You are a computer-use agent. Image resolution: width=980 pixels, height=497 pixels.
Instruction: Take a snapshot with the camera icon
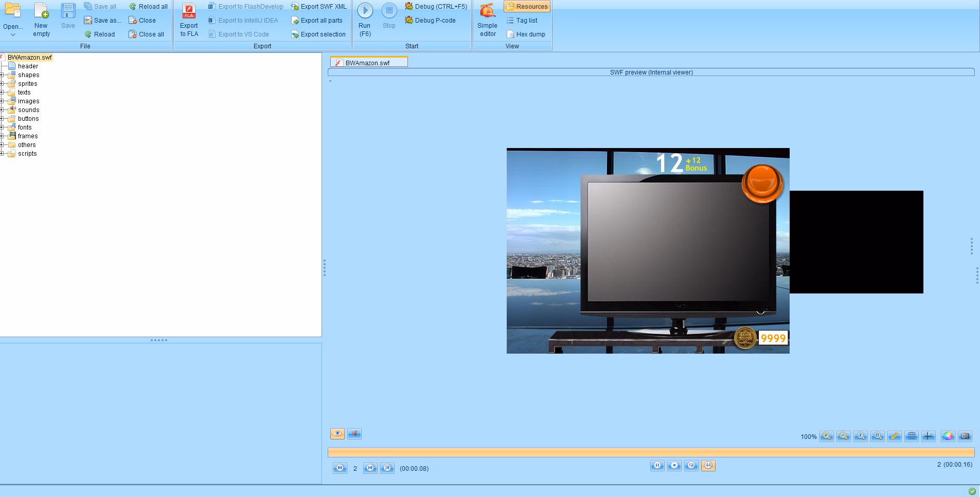(x=965, y=436)
